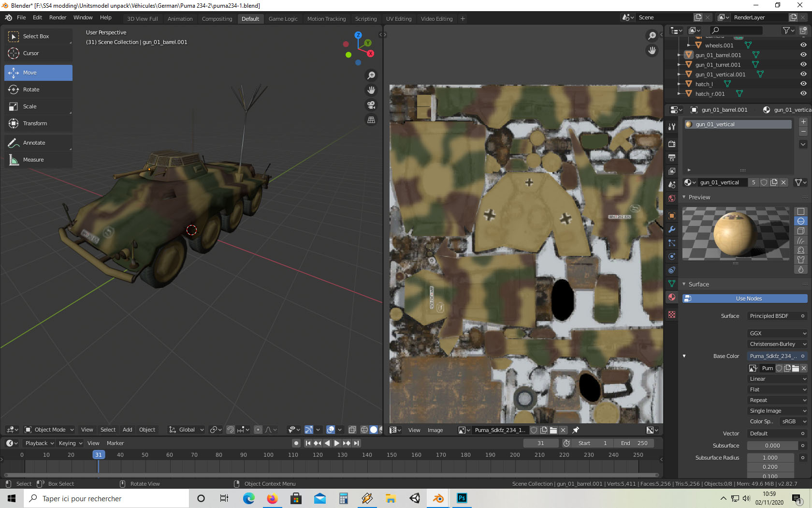The image size is (812, 508).
Task: Switch to Animation workspace tab
Action: [x=180, y=19]
